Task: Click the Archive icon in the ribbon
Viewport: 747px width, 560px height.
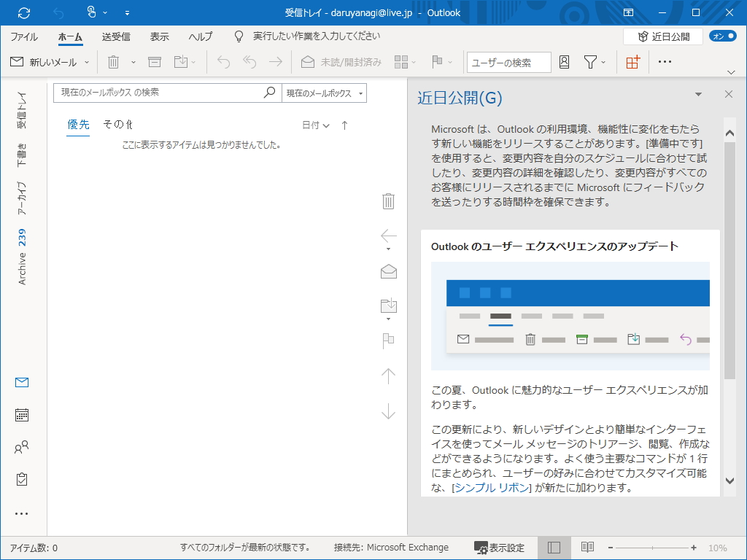Action: click(x=154, y=62)
